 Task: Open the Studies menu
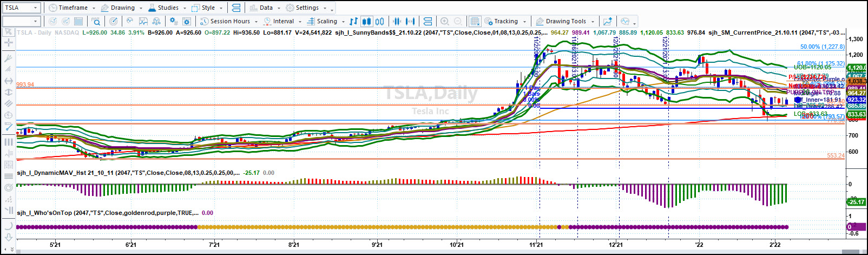167,8
